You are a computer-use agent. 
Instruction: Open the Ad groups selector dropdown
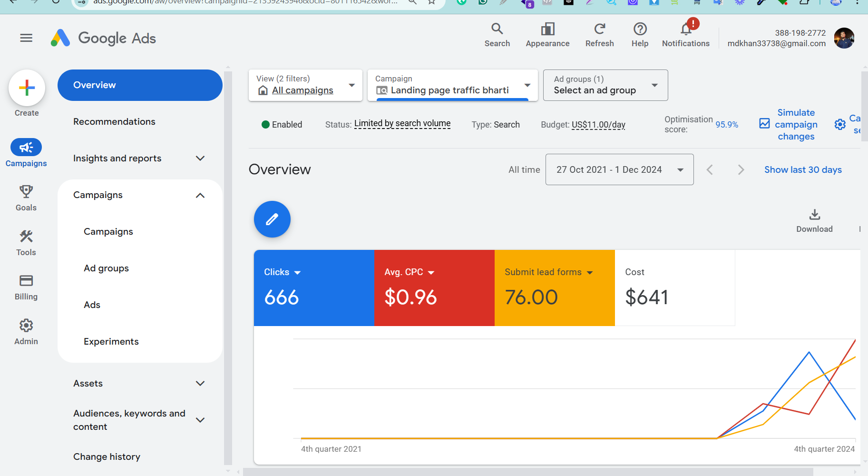point(605,85)
